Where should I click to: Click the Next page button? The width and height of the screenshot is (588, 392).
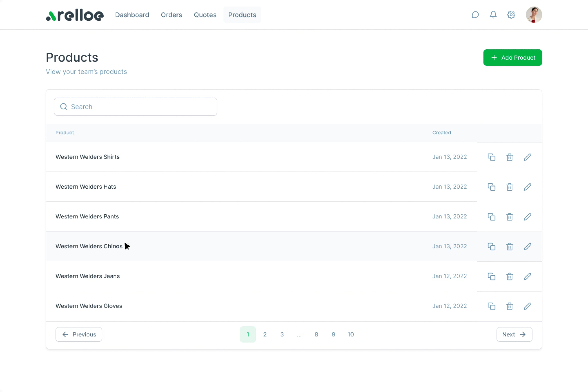(x=514, y=334)
